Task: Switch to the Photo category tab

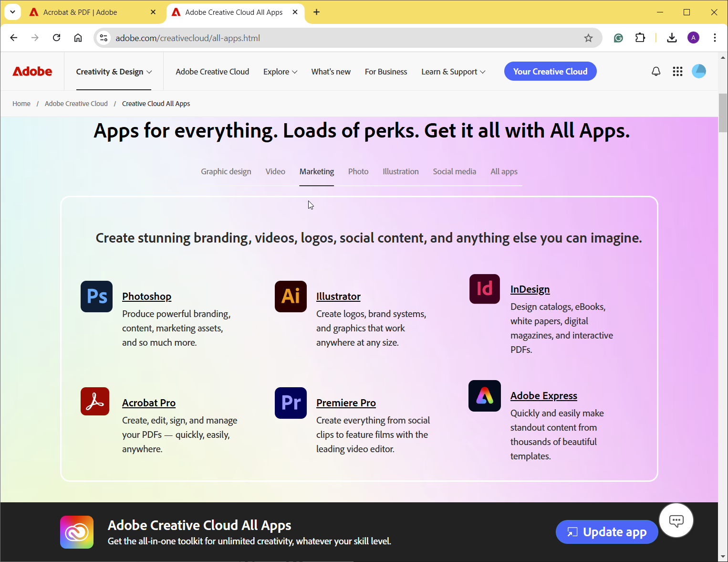Action: tap(358, 171)
